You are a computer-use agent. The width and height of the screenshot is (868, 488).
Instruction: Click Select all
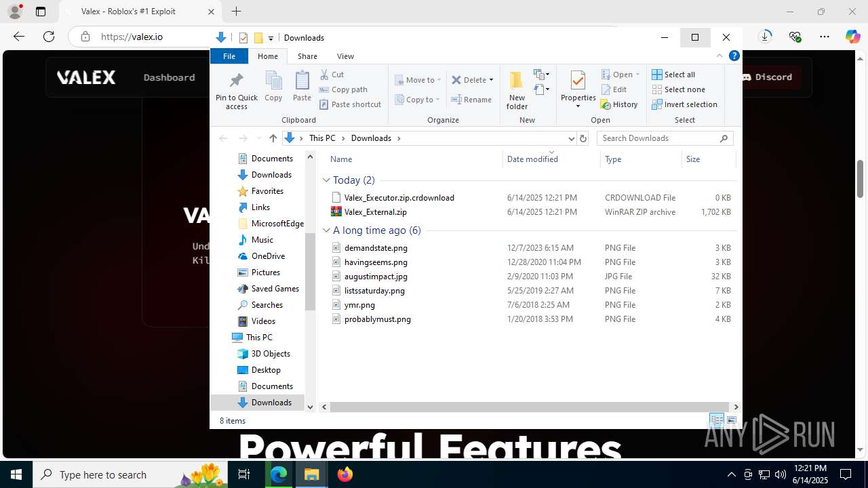pyautogui.click(x=673, y=75)
